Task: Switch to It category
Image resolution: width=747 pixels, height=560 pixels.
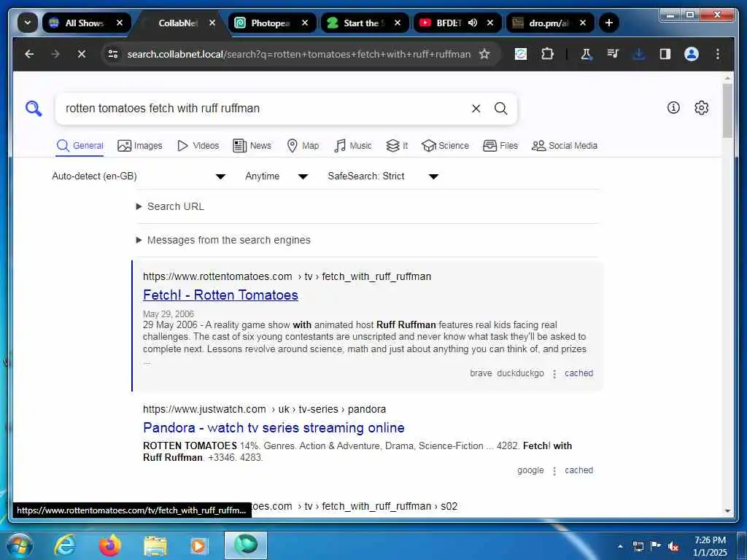Action: click(x=397, y=146)
